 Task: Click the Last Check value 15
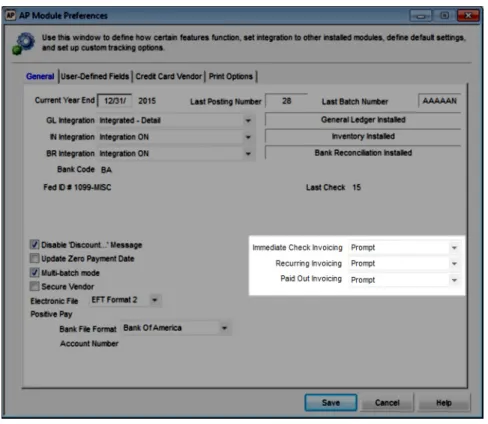357,187
